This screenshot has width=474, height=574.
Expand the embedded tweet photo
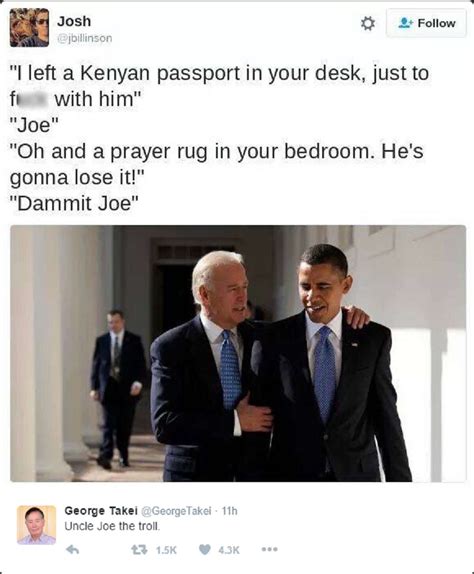point(238,353)
